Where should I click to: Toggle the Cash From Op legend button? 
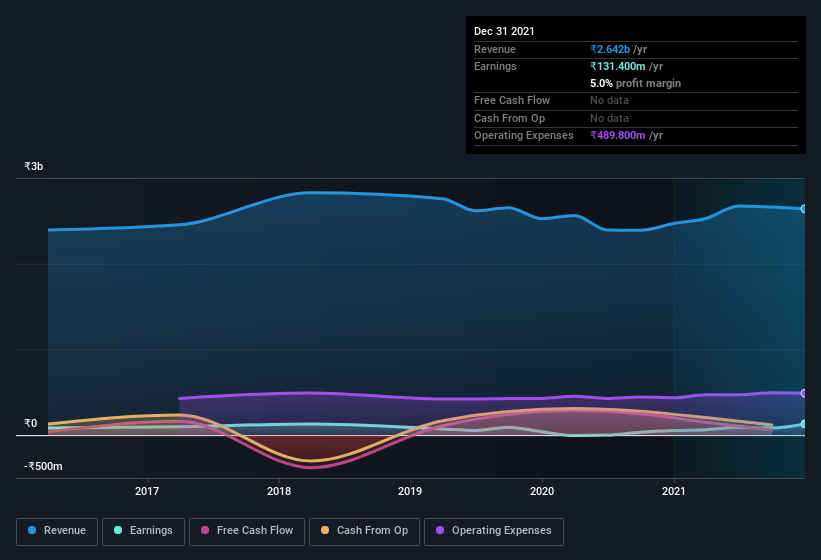(364, 531)
